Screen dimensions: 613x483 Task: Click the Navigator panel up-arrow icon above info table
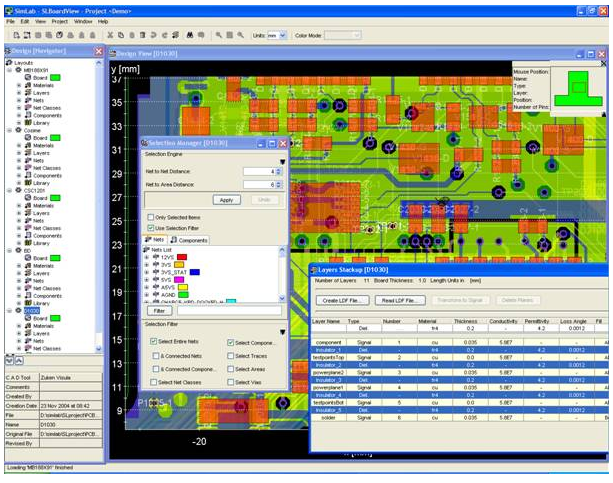click(19, 361)
